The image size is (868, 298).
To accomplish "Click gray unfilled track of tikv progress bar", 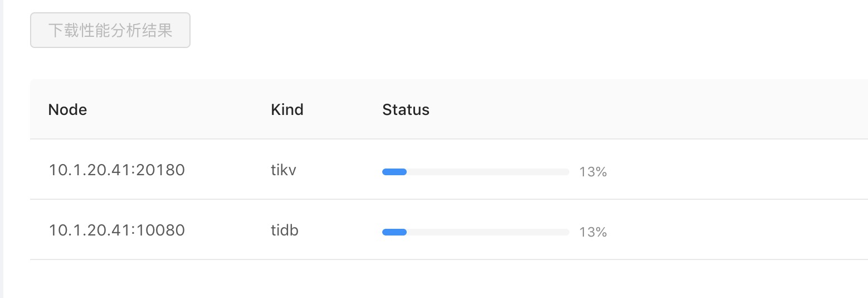I will [x=487, y=172].
